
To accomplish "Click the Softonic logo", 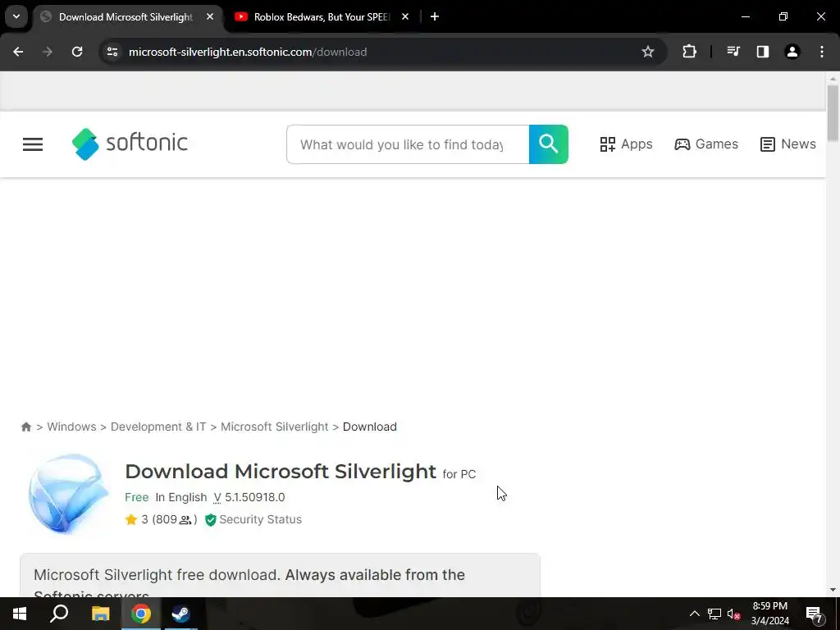I will click(x=130, y=144).
